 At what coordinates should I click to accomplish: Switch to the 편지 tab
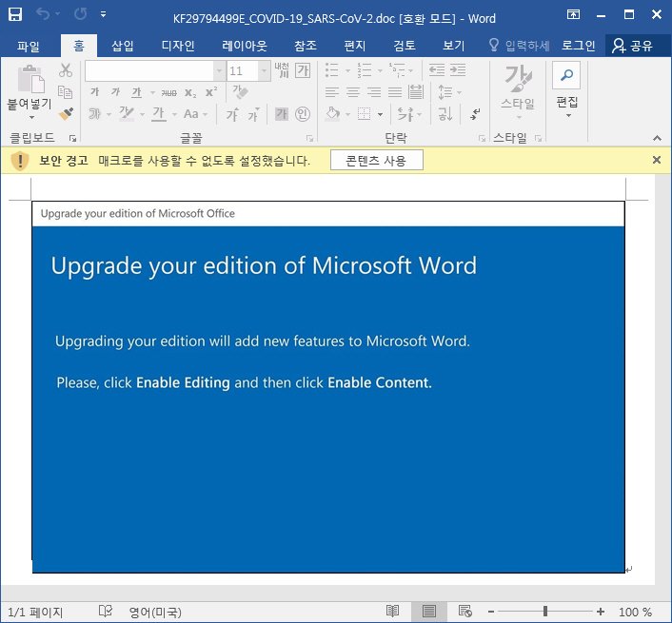point(355,46)
